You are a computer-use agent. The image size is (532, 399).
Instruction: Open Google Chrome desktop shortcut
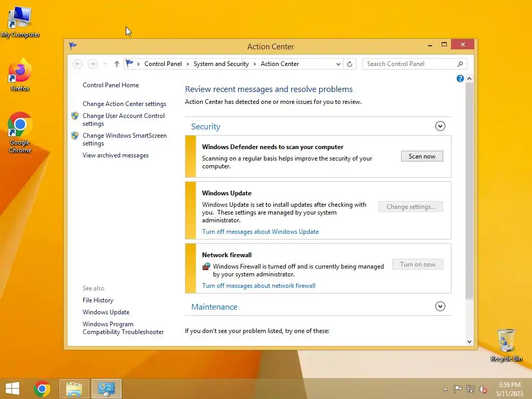[x=20, y=132]
